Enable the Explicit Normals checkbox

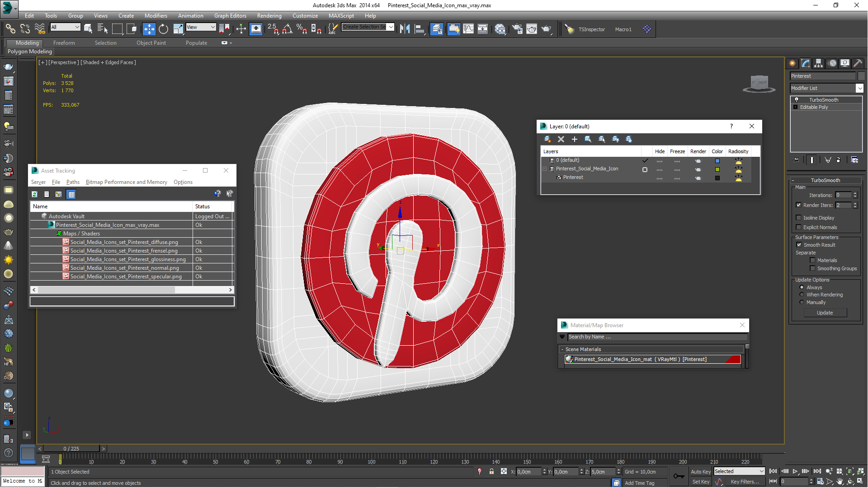click(x=798, y=227)
